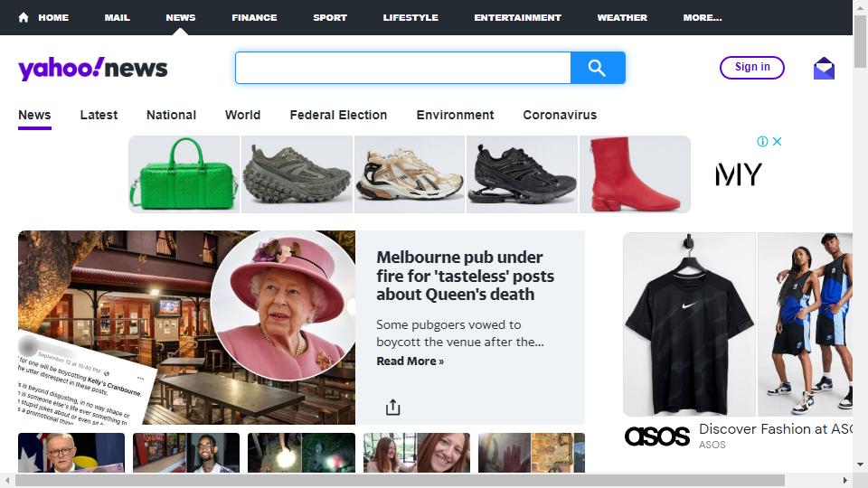Open the mail envelope icon
Image resolution: width=868 pixels, height=488 pixels.
coord(824,68)
